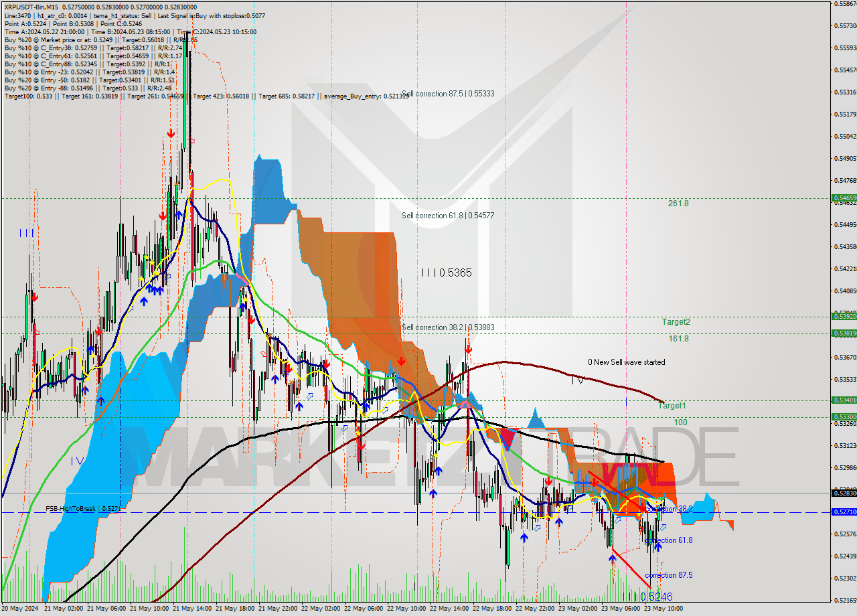Click the '21 May 10:00' time label

point(149,609)
